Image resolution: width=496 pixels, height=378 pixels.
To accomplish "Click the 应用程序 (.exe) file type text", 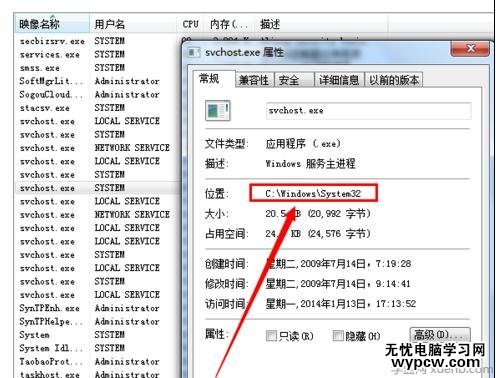I will coord(303,144).
